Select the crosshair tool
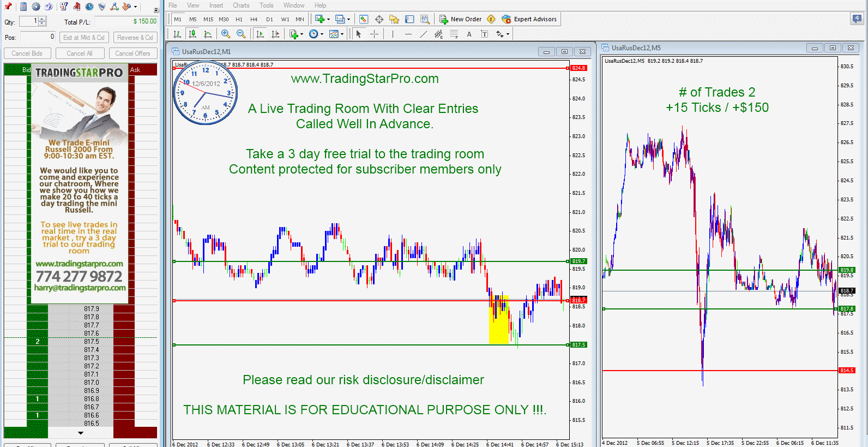 tap(374, 34)
